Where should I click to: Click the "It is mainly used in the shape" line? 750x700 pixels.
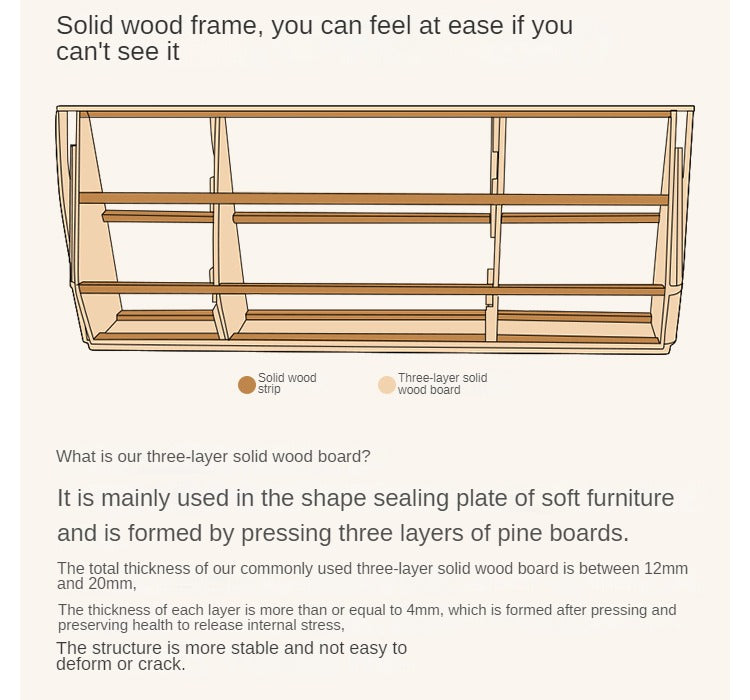365,498
